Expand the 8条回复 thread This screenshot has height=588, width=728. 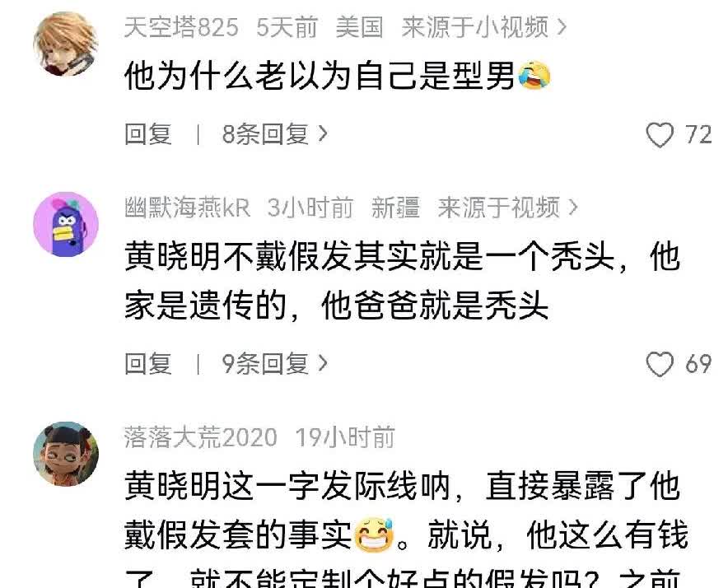[274, 134]
